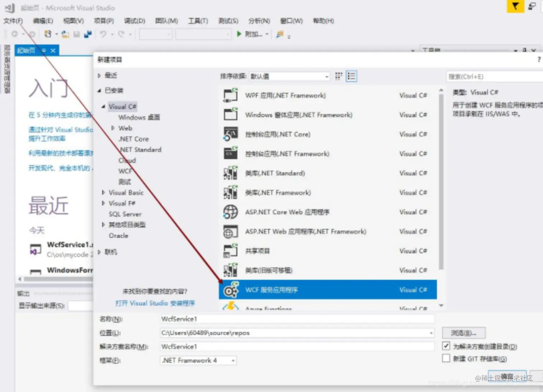
Task: Click the New Project toolbar icon
Action: pos(48,34)
